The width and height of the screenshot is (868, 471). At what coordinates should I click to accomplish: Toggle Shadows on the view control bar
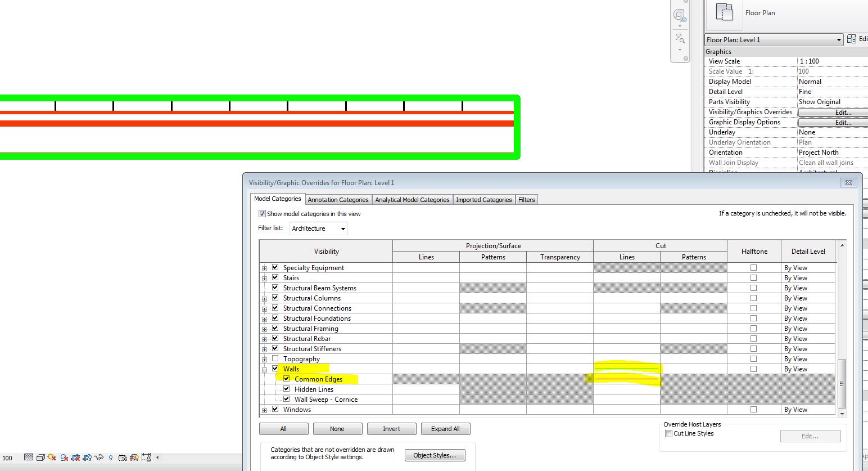[63, 457]
